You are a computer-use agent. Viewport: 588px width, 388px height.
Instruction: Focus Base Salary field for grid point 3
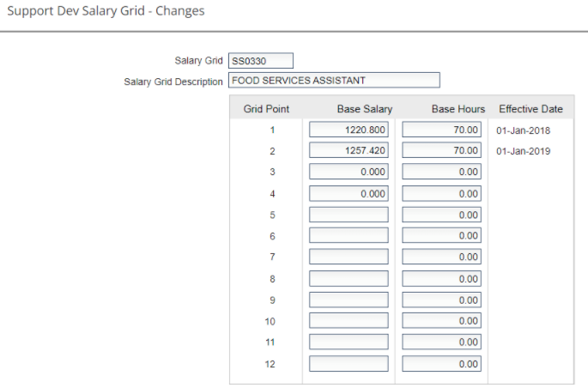349,173
